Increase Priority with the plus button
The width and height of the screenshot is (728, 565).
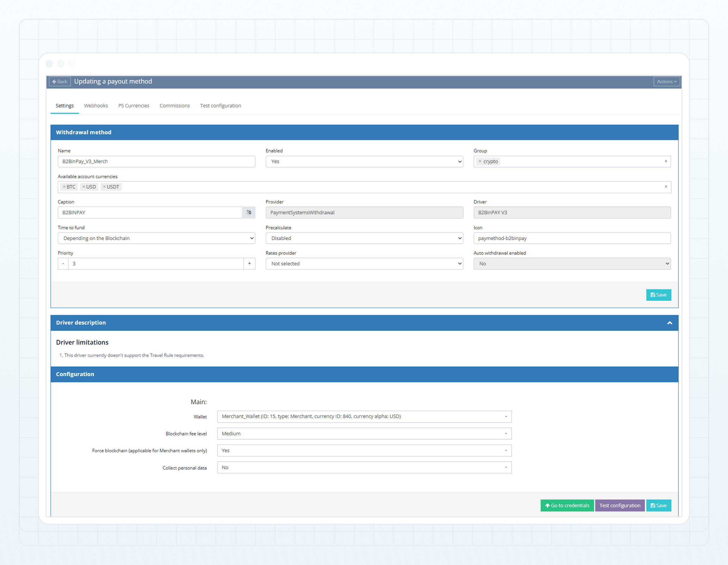[249, 264]
